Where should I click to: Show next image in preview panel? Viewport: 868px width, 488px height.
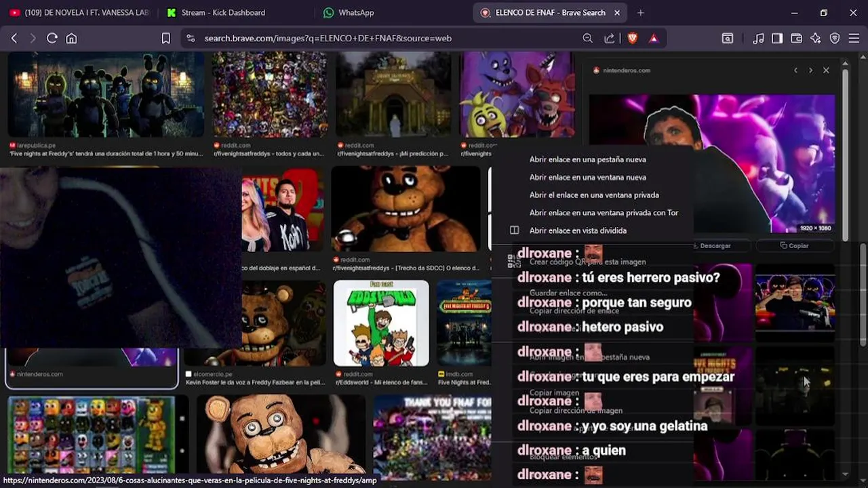[810, 70]
